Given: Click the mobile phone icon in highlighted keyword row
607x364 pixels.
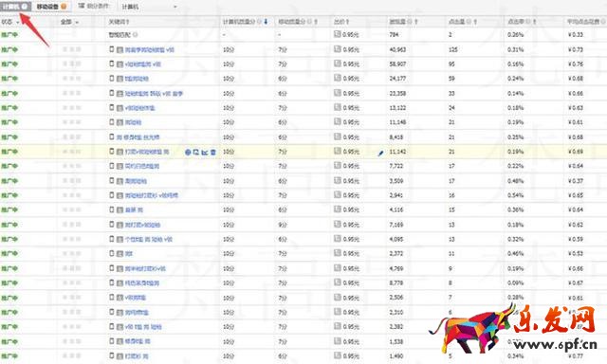Looking at the screenshot, I should 112,152.
